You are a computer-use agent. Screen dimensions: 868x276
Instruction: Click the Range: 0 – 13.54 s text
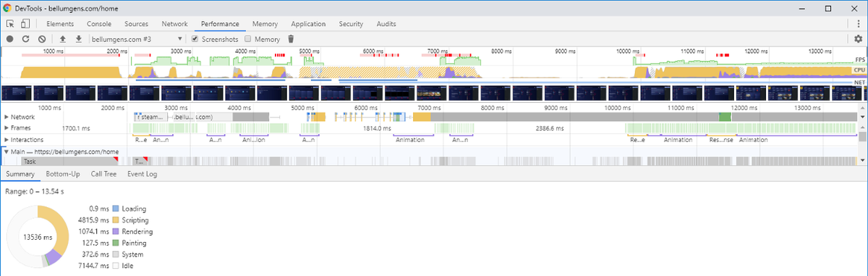pyautogui.click(x=34, y=191)
